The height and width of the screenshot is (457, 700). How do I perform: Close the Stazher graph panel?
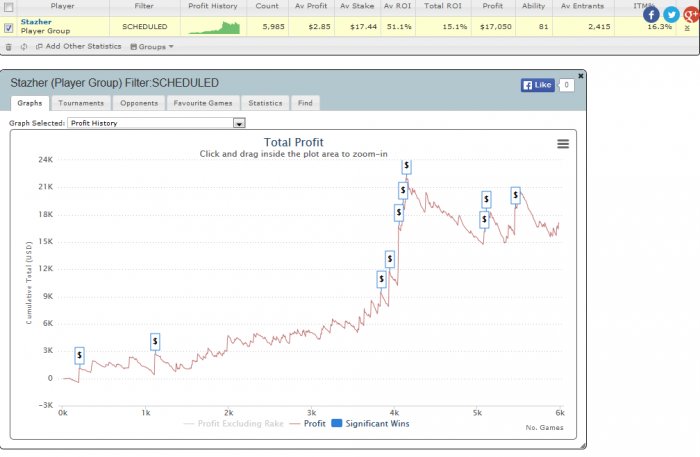coord(581,76)
